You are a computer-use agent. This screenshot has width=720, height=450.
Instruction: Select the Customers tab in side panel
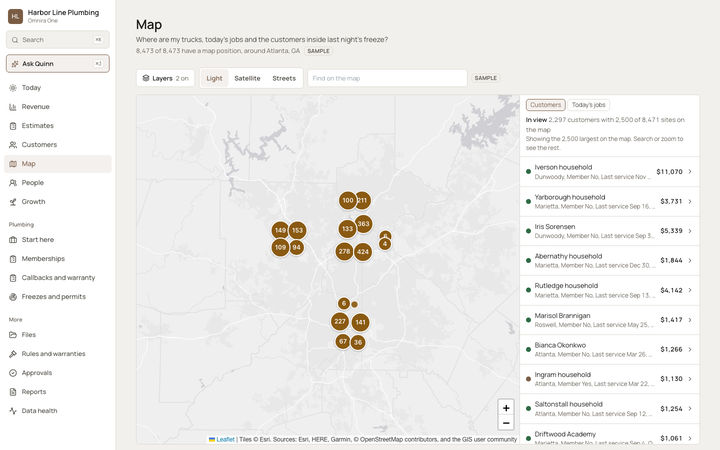tap(546, 105)
